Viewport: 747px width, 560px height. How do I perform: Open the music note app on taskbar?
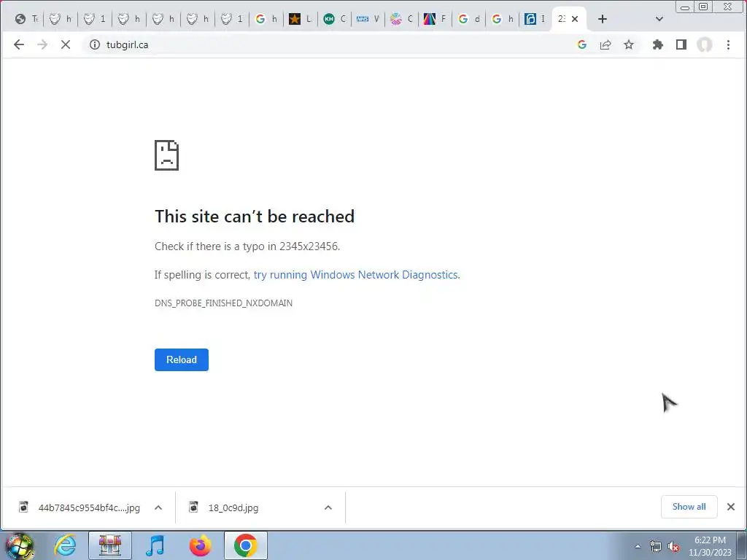tap(155, 545)
